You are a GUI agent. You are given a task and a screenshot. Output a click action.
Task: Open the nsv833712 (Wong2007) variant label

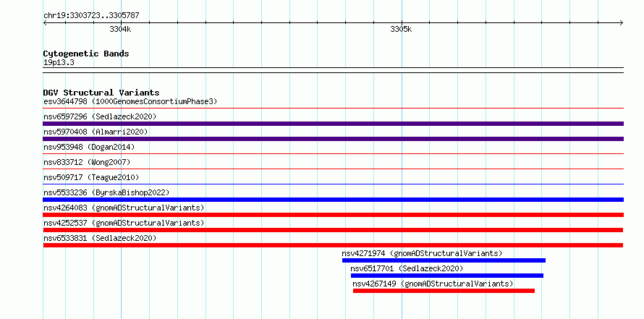(x=87, y=162)
